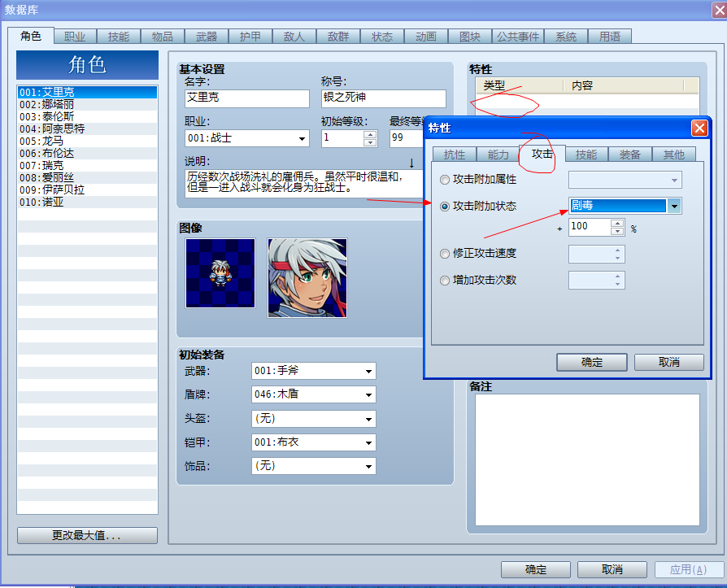Open the 状态 database tab
This screenshot has width=727, height=588.
[x=382, y=37]
